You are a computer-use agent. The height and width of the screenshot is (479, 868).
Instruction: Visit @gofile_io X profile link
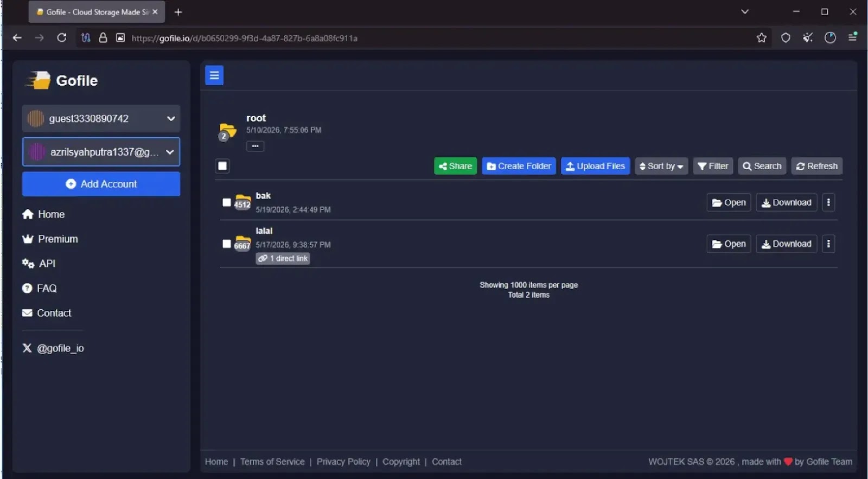(53, 348)
